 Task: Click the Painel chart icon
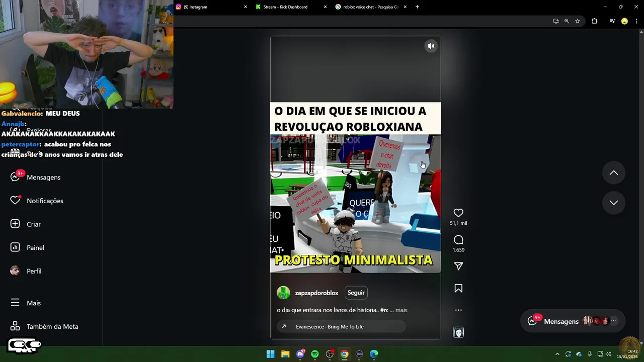tap(15, 247)
